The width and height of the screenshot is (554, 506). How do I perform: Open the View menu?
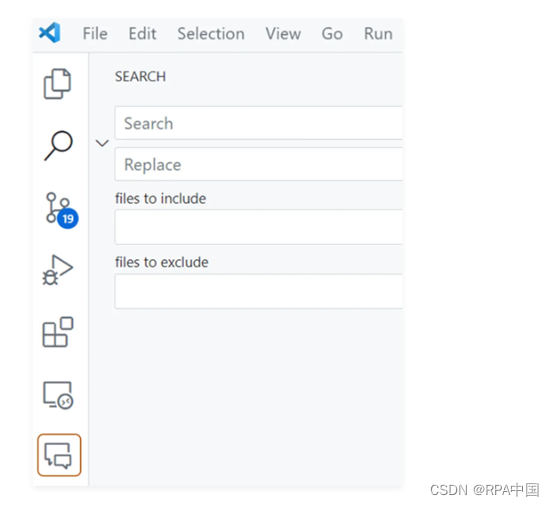[x=283, y=34]
